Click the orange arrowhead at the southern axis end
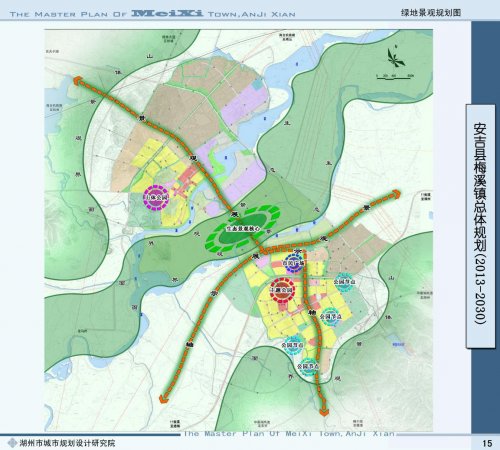Screen dimensions: 500x450 click(324, 412)
